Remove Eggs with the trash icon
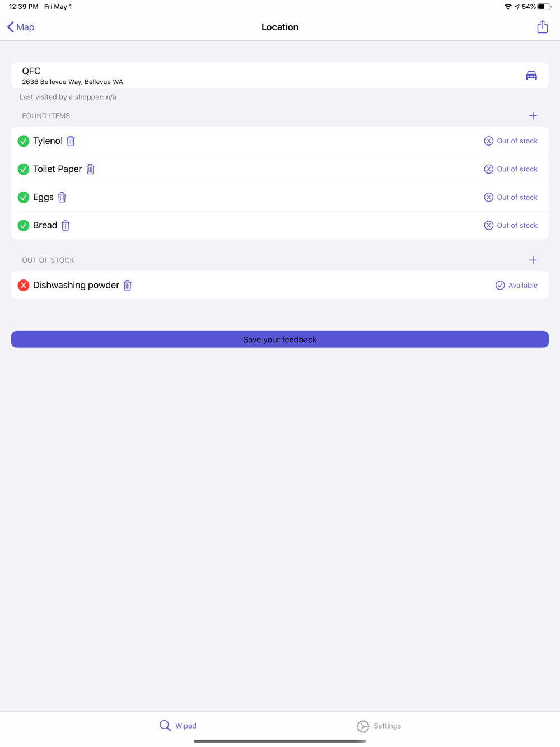560x747 pixels. click(62, 197)
